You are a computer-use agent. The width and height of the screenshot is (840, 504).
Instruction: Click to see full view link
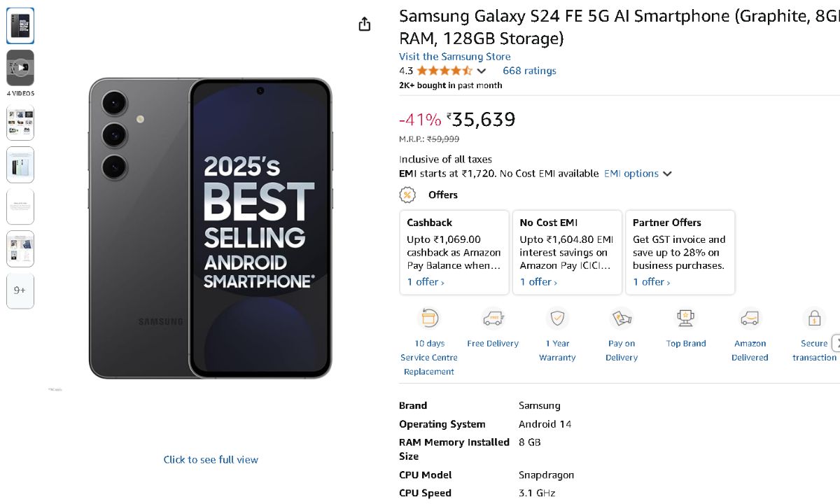pyautogui.click(x=211, y=460)
